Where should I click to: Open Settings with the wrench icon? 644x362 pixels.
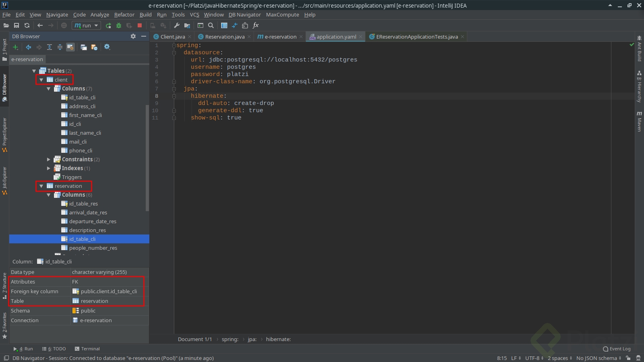tap(177, 25)
